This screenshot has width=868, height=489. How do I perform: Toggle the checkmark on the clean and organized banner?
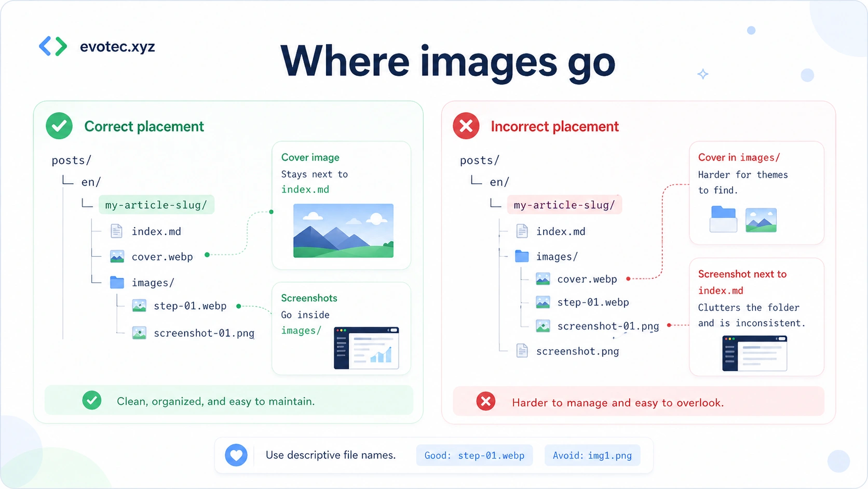click(92, 401)
